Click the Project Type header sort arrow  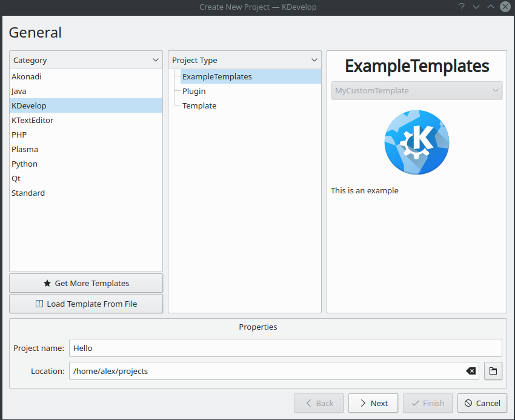click(314, 60)
